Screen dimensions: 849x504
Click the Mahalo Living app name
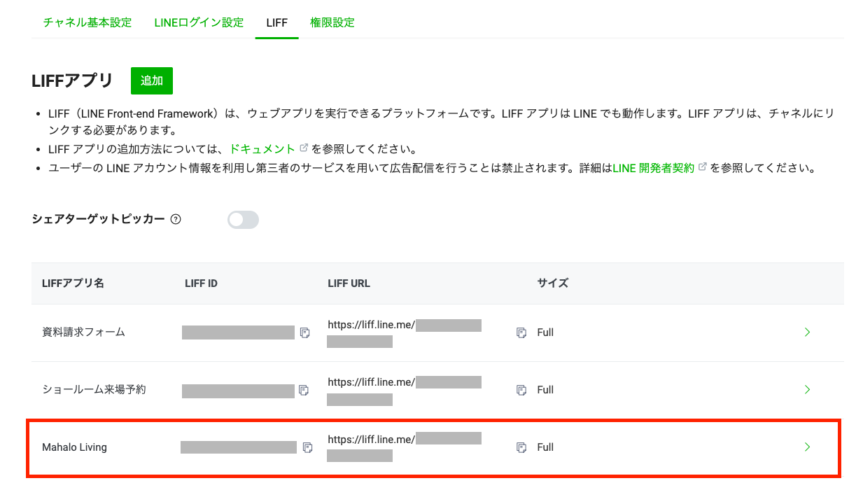coord(75,447)
